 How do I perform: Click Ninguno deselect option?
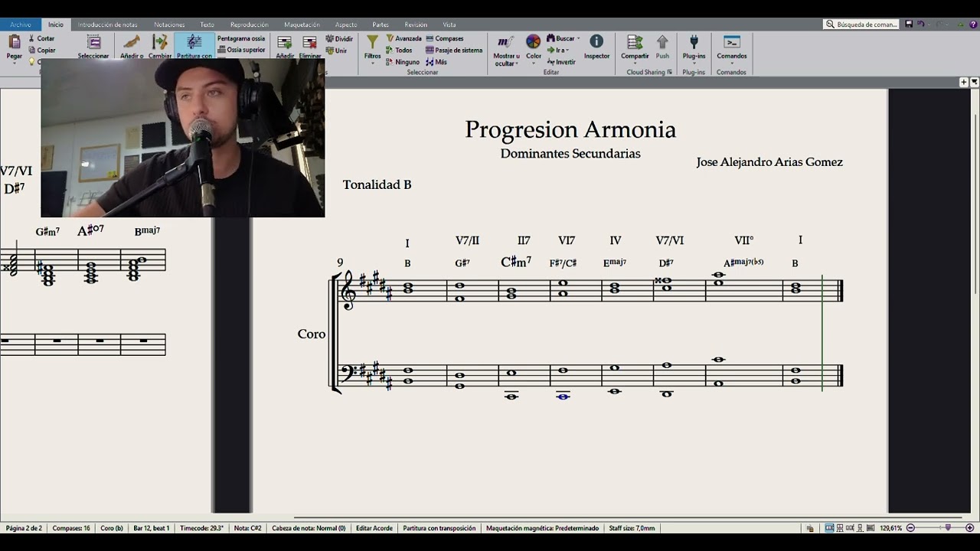coord(403,62)
